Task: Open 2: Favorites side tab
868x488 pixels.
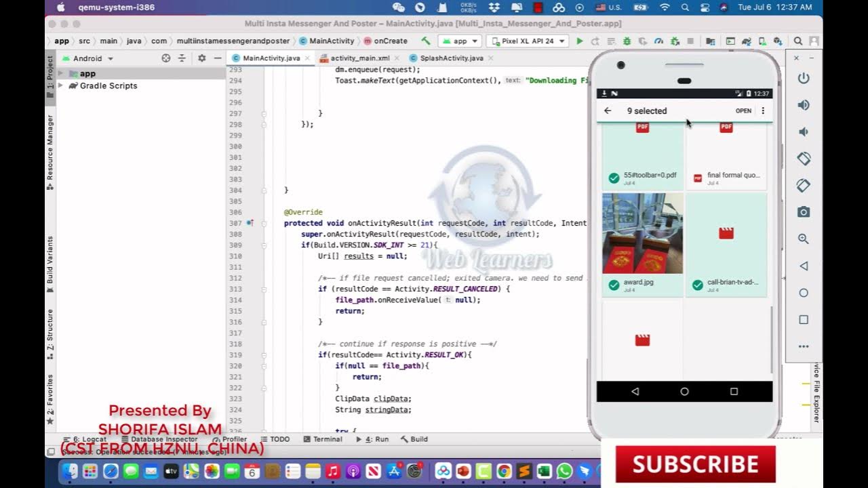Action: tap(50, 400)
